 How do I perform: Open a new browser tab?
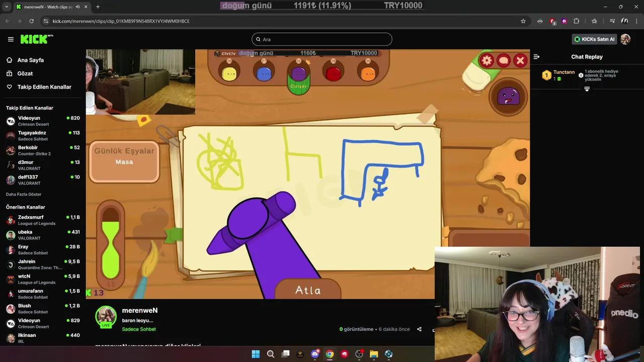pos(98,7)
